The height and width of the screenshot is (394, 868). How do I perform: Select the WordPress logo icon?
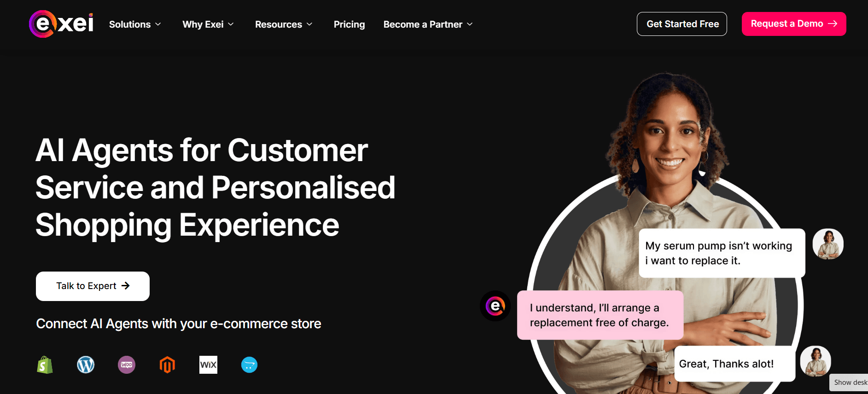pyautogui.click(x=86, y=365)
